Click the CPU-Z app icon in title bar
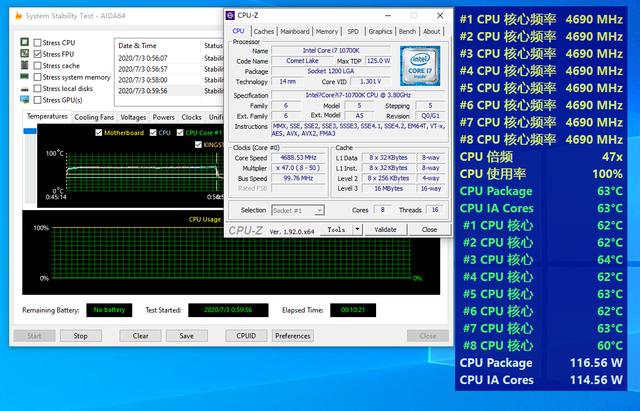This screenshot has height=411, width=640. click(x=231, y=16)
